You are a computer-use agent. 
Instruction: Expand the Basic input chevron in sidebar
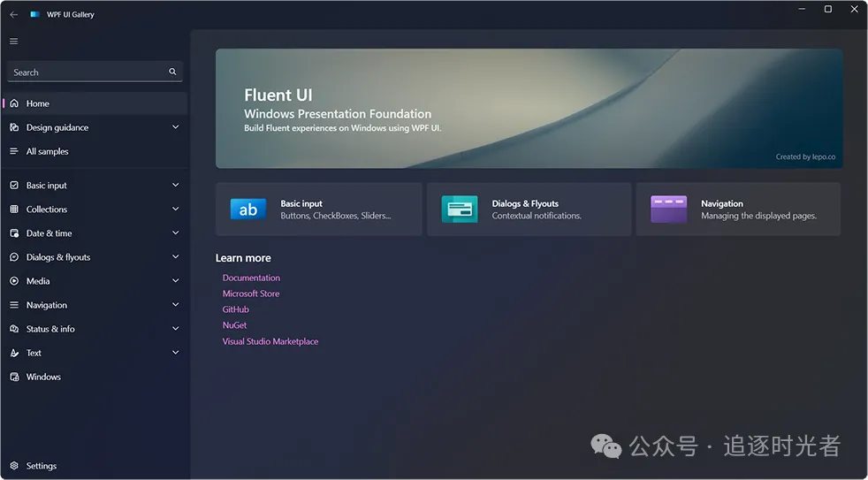176,186
